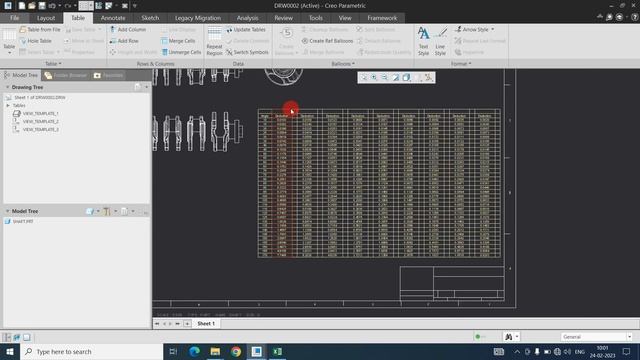Click the Save disk icon in quick access toolbar
640x360 pixels.
tap(42, 6)
